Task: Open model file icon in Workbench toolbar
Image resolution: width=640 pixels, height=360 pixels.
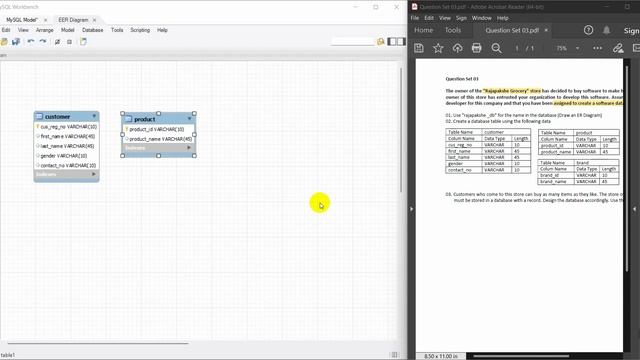Action: point(4,42)
